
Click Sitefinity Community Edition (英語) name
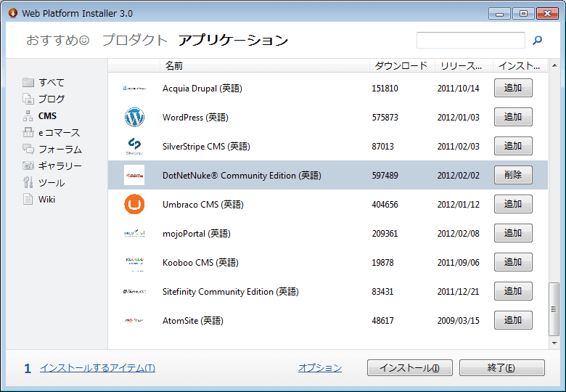tap(230, 292)
